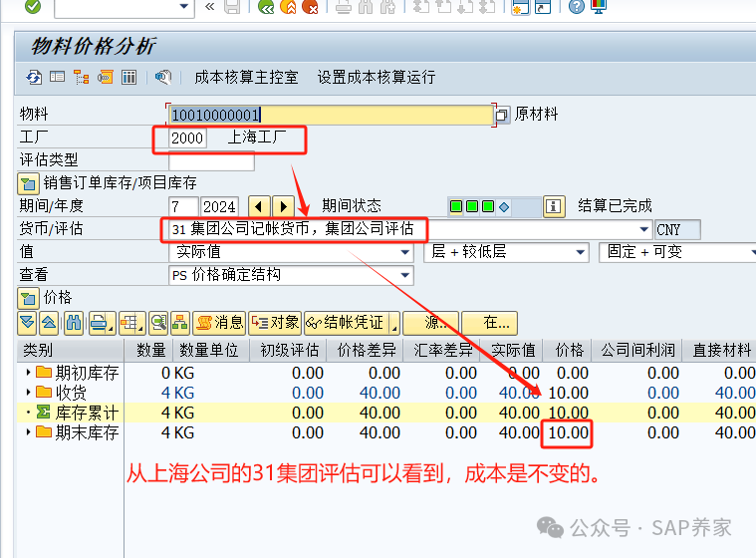Viewport: 756px width, 558px height.
Task: Click the 直接材料 column header
Action: pos(721,350)
